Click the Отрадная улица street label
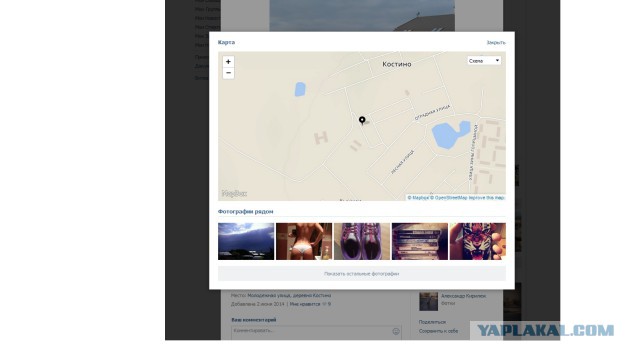Screen dimensions: 640x360 pyautogui.click(x=432, y=112)
